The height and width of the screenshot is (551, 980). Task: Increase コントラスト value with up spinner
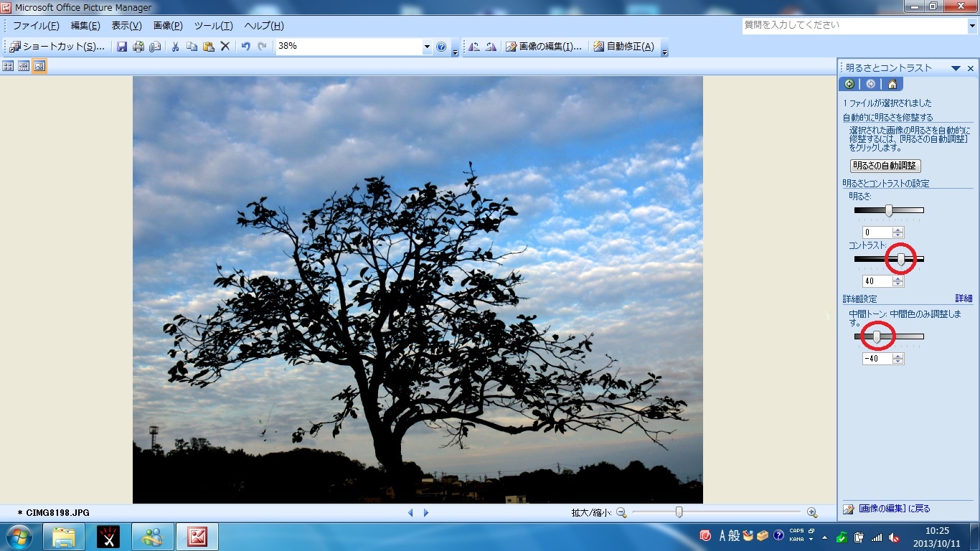coord(898,278)
